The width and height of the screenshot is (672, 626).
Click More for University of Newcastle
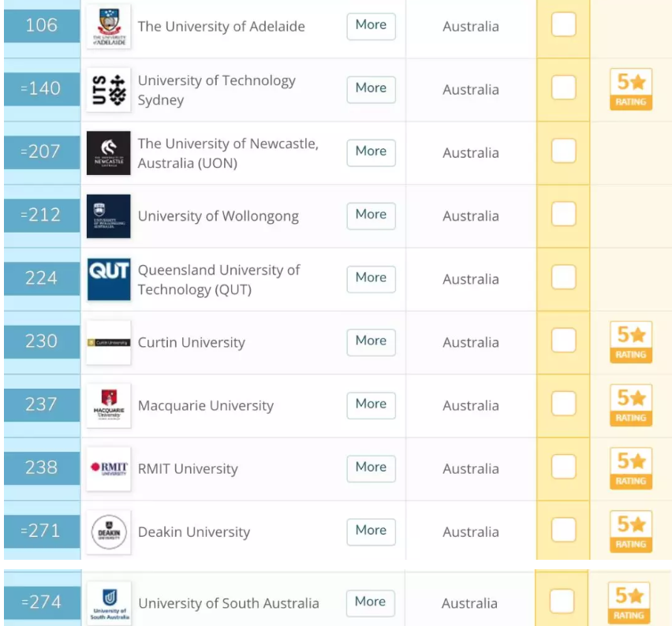click(371, 153)
